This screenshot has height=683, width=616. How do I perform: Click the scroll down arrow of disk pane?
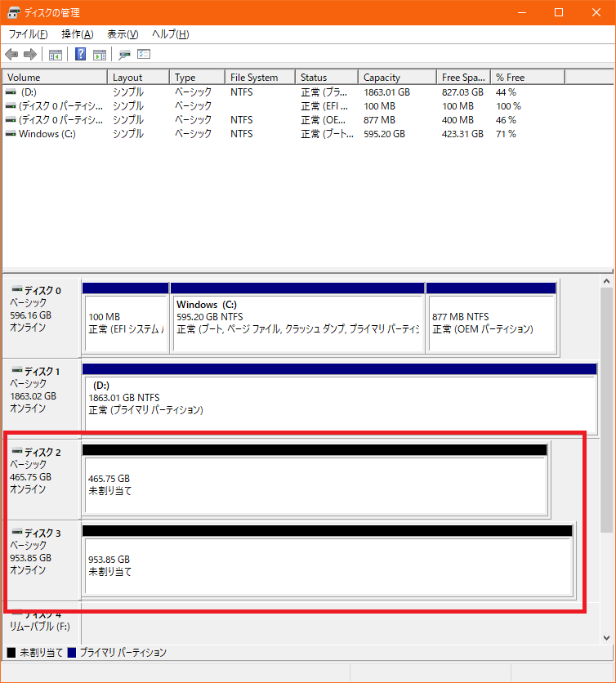pos(606,638)
